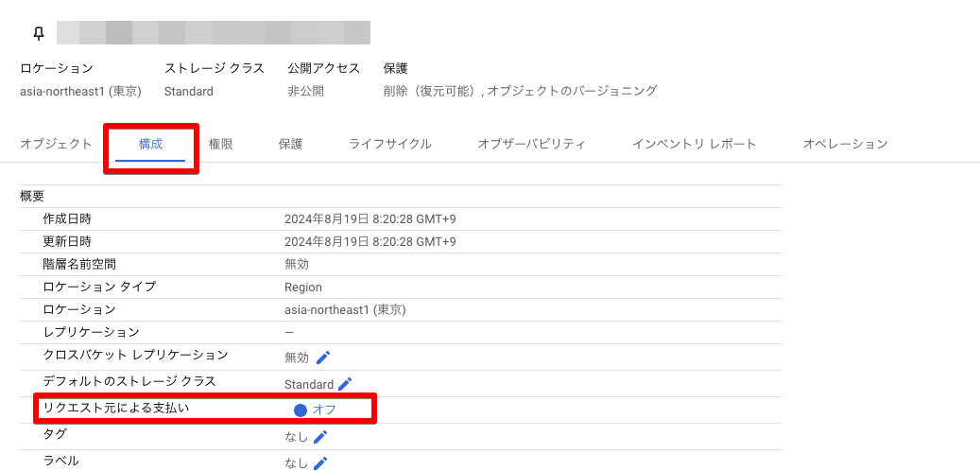Edit クロスバケット レプリケーション with pencil icon
The image size is (980, 471).
tap(322, 358)
